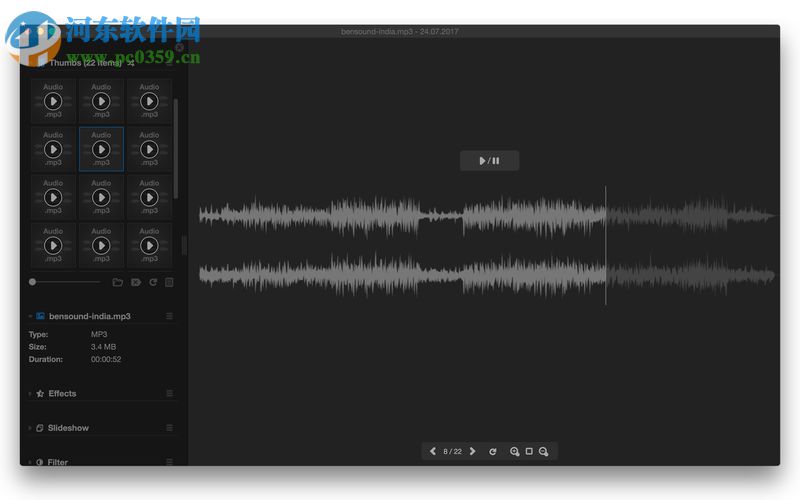This screenshot has height=500, width=800.
Task: Open the Effects panel options menu
Action: pyautogui.click(x=169, y=393)
